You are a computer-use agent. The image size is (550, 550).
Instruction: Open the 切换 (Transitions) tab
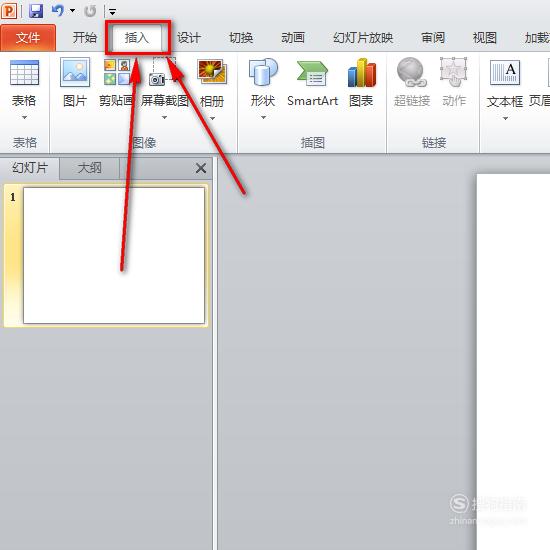pos(241,38)
